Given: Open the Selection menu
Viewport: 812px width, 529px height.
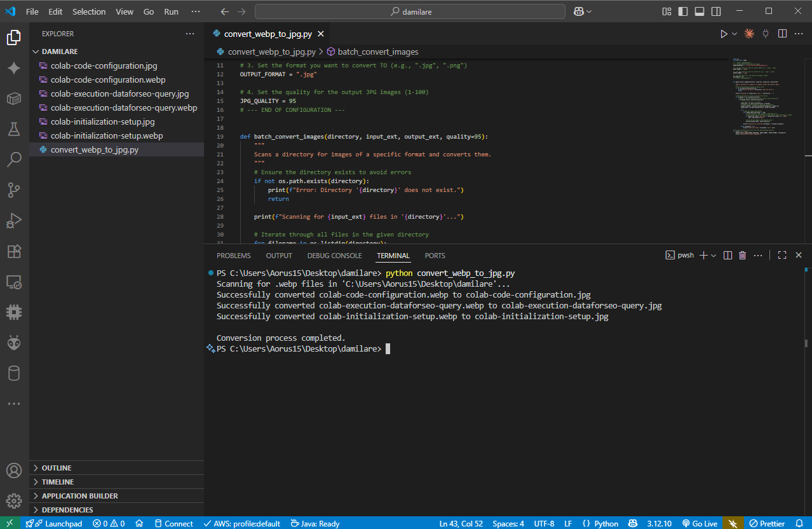Looking at the screenshot, I should (x=89, y=11).
